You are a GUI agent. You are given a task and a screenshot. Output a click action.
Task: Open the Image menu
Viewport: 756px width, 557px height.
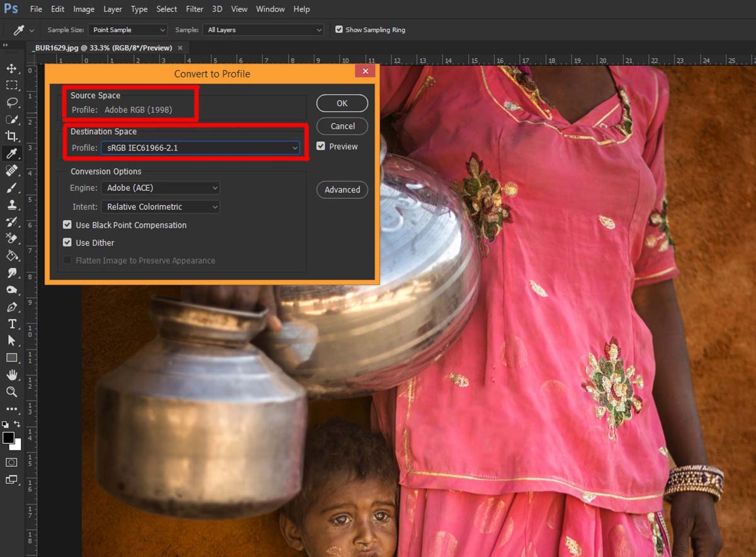coord(84,9)
